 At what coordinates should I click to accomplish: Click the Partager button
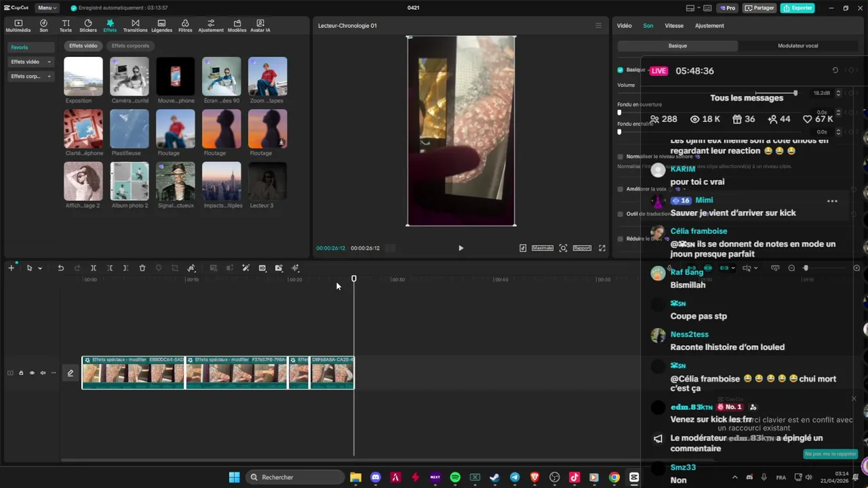(759, 8)
